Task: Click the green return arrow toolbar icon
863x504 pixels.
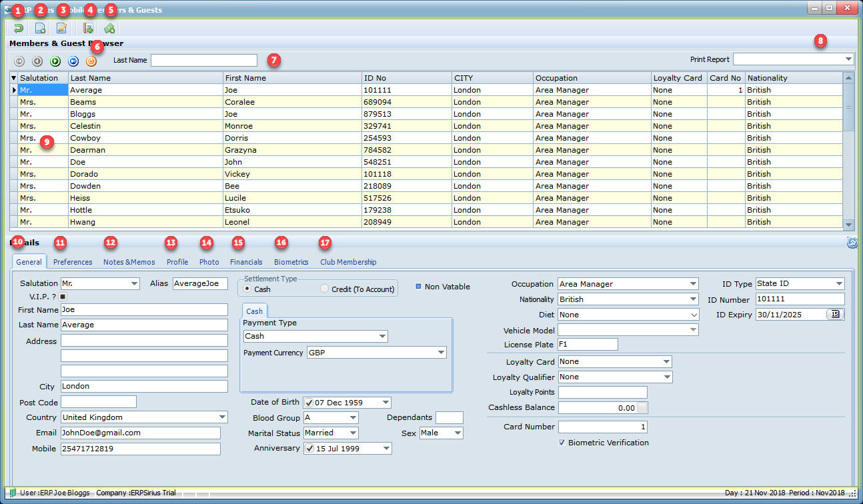Action: [x=19, y=28]
